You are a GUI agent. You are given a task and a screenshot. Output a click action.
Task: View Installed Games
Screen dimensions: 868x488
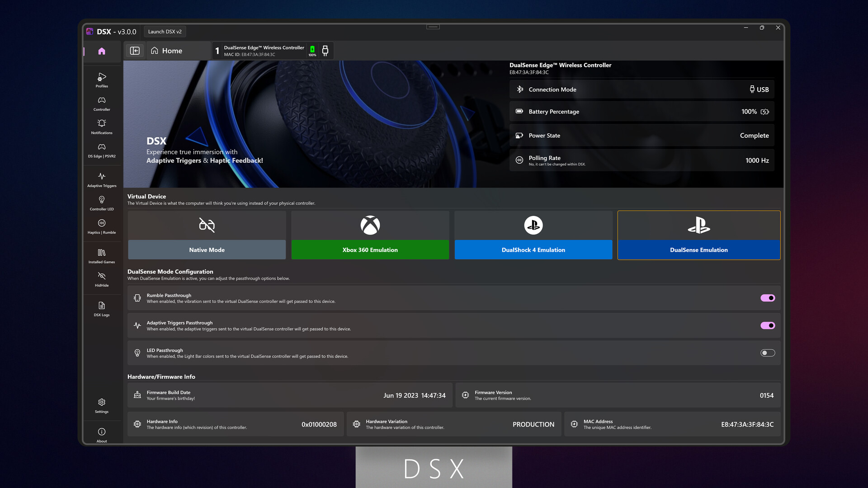[101, 255]
